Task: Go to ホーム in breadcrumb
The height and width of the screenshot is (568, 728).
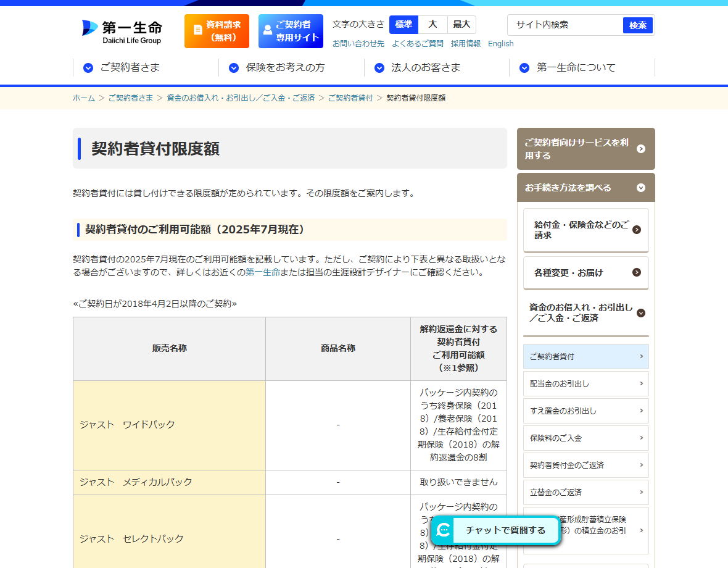Action: [83, 98]
